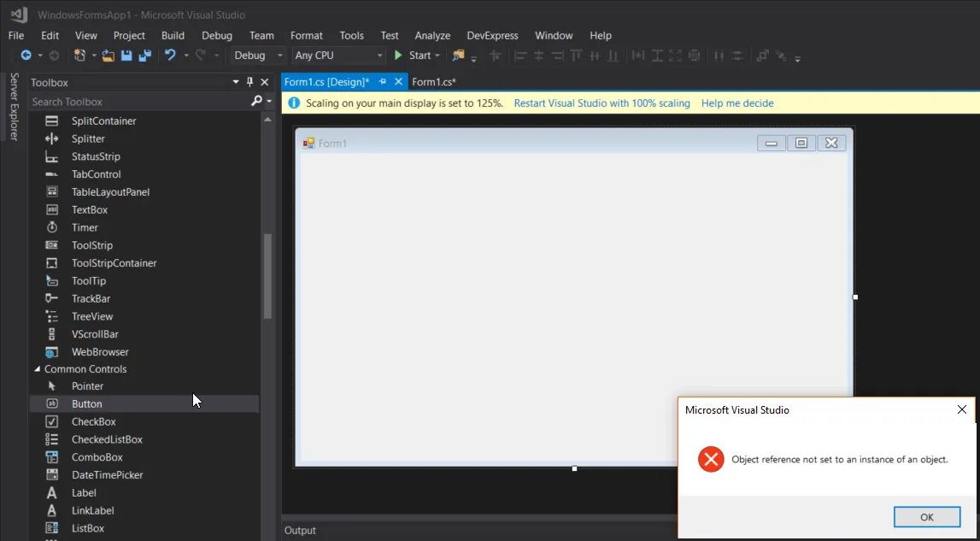Open the Toolbox window options dropdown arrow

[236, 82]
